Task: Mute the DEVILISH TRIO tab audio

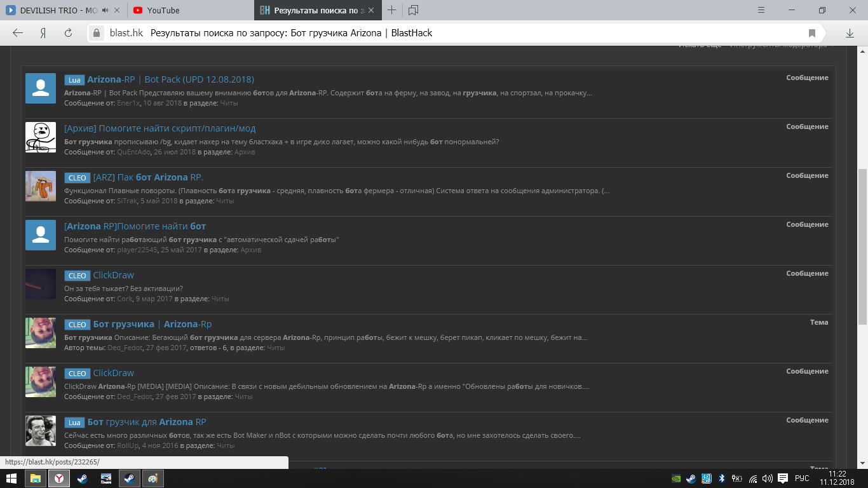Action: coord(105,10)
